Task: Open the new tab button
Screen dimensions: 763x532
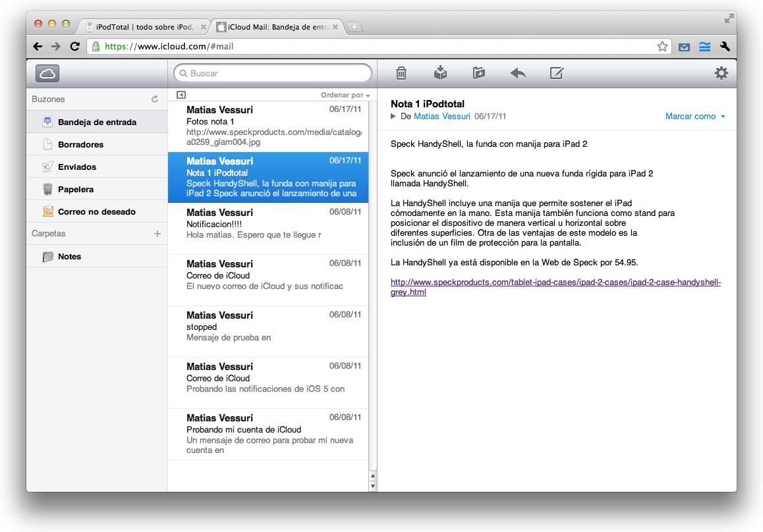Action: point(354,27)
